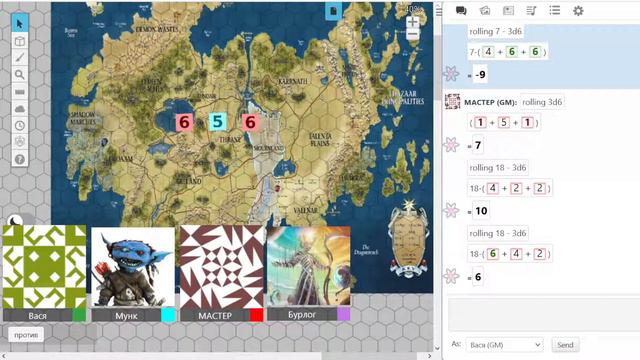The image size is (640, 360).
Task: Open Мунк cyan color swatch
Action: click(168, 315)
